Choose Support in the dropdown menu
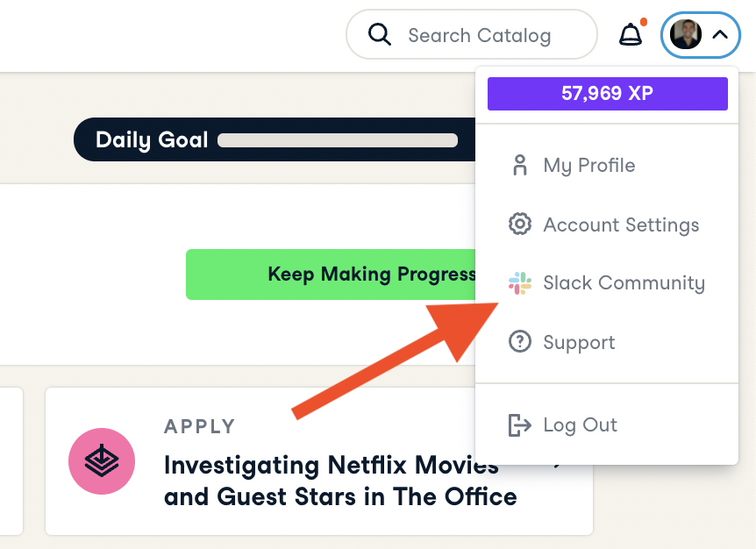Screen dimensions: 756x549 tap(579, 342)
